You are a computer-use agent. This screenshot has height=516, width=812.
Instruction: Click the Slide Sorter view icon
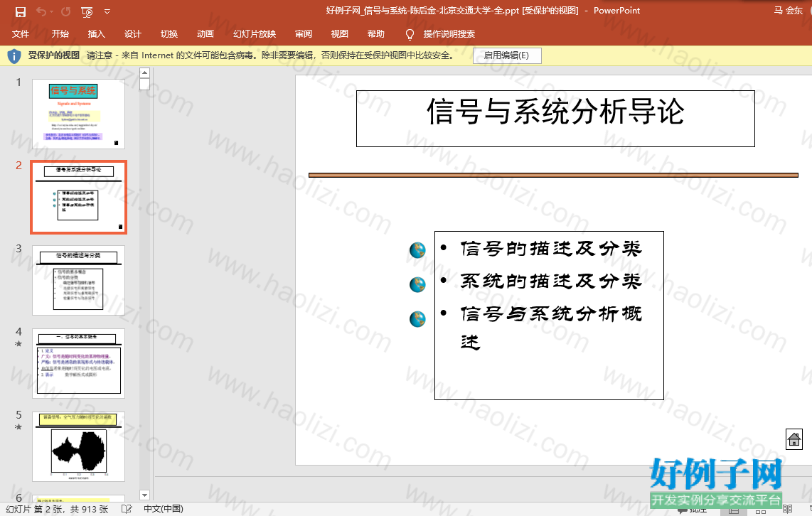pos(760,510)
